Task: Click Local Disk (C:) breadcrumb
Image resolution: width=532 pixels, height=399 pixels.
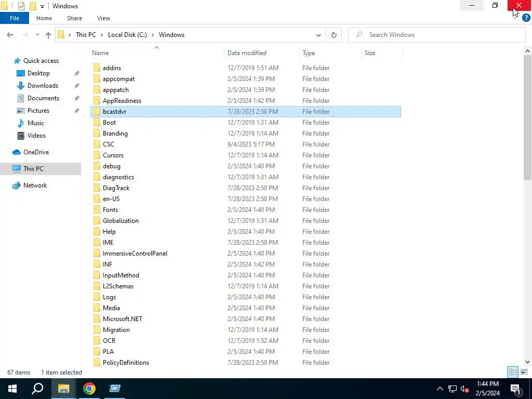Action: click(x=127, y=35)
